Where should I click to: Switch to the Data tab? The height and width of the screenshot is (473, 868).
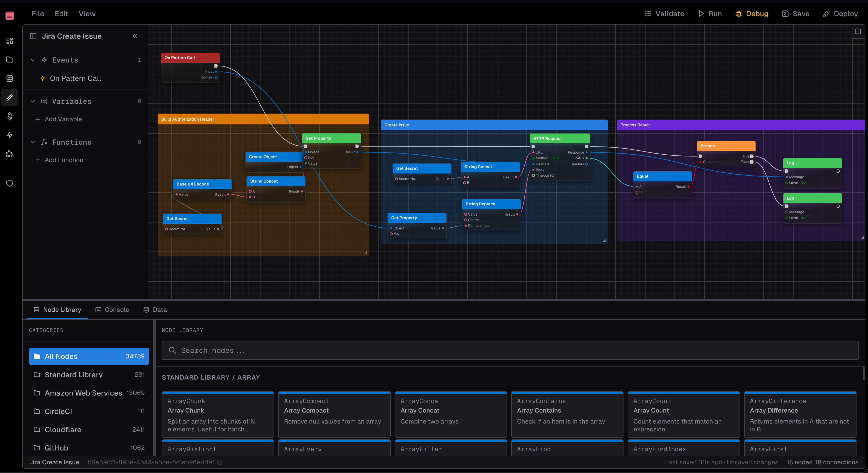(x=155, y=309)
